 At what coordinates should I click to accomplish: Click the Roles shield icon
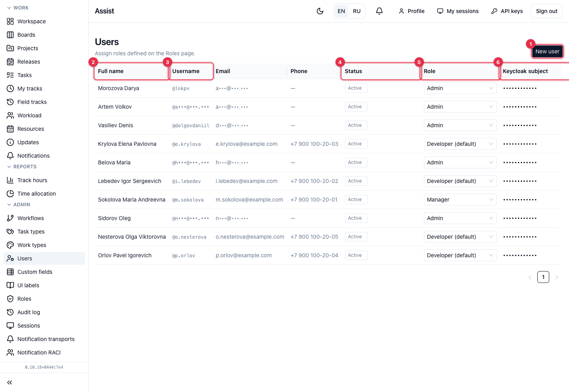[10, 299]
